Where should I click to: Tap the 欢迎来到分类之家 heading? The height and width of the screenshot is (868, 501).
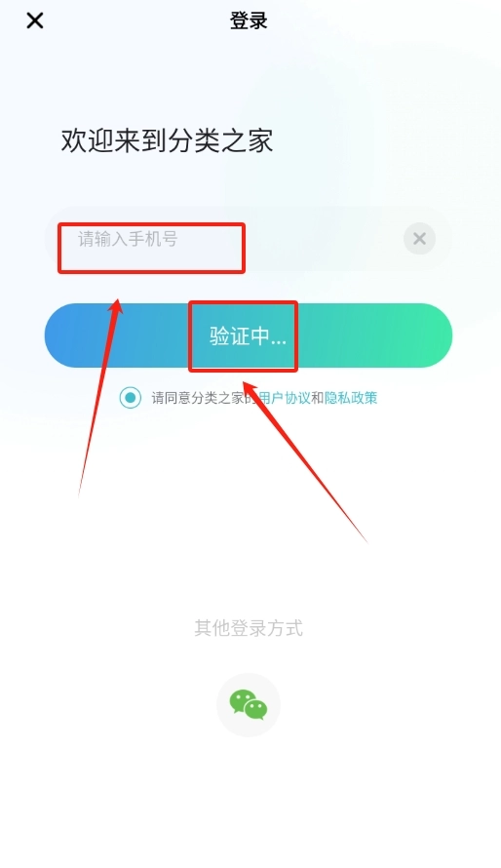167,140
